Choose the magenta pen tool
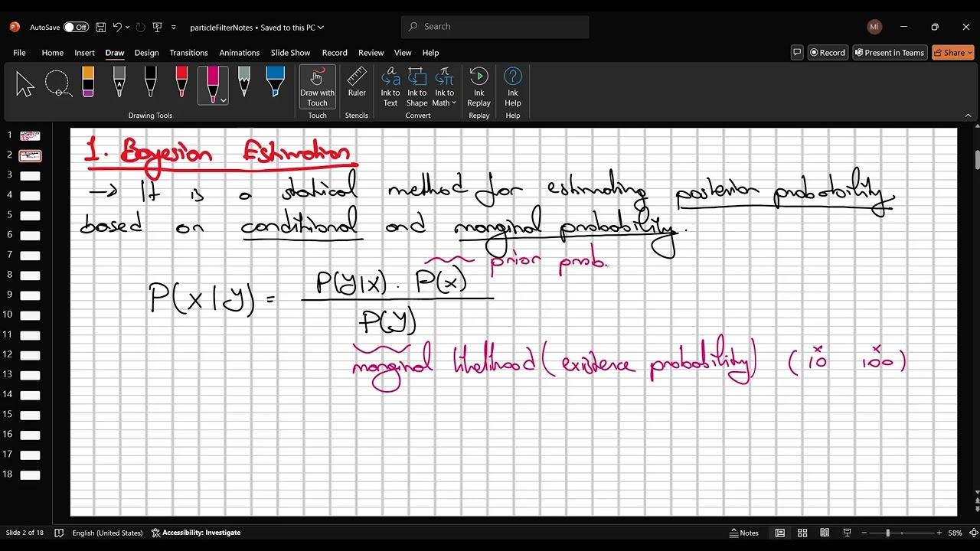Viewport: 980px width, 551px height. point(213,84)
